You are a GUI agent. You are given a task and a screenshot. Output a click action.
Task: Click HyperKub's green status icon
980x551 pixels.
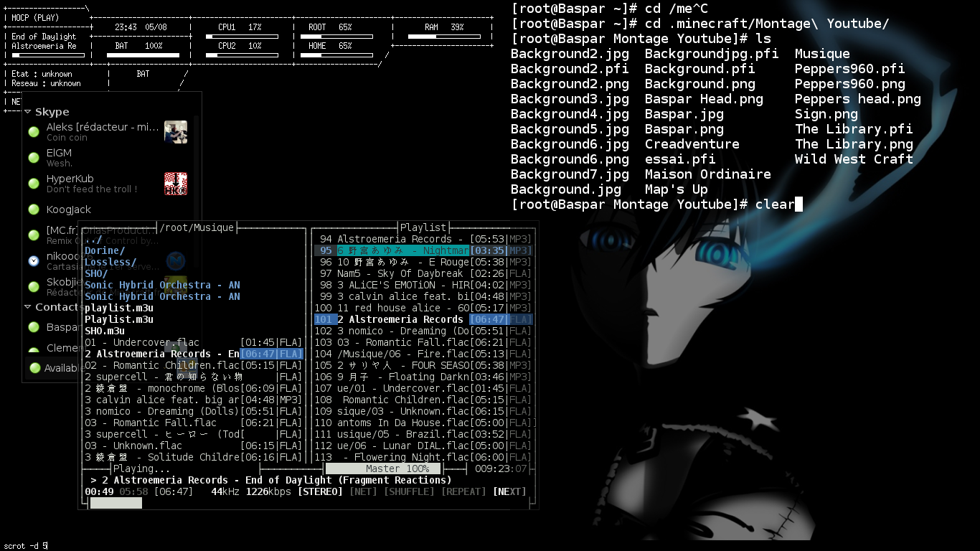click(34, 184)
